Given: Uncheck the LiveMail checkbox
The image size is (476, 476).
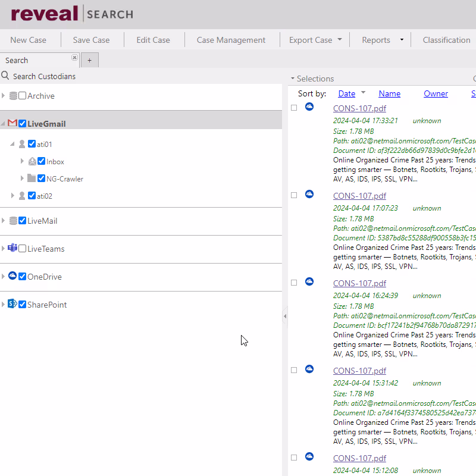Looking at the screenshot, I should (22, 221).
